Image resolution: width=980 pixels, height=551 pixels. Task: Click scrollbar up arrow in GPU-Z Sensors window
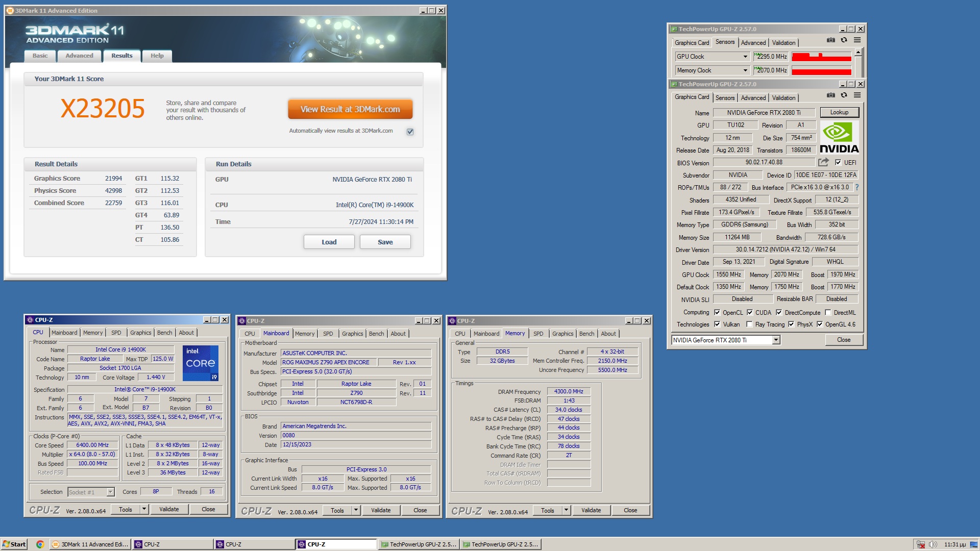859,52
